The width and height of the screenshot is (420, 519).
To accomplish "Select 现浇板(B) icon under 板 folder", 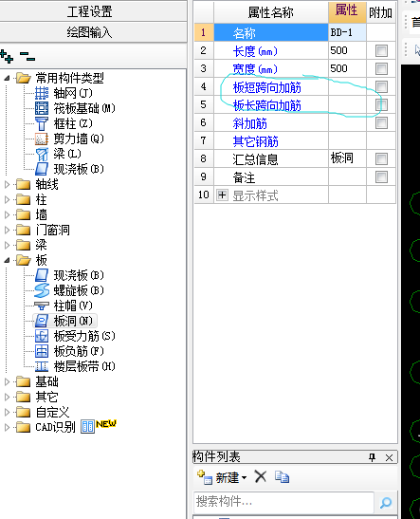I will (42, 275).
